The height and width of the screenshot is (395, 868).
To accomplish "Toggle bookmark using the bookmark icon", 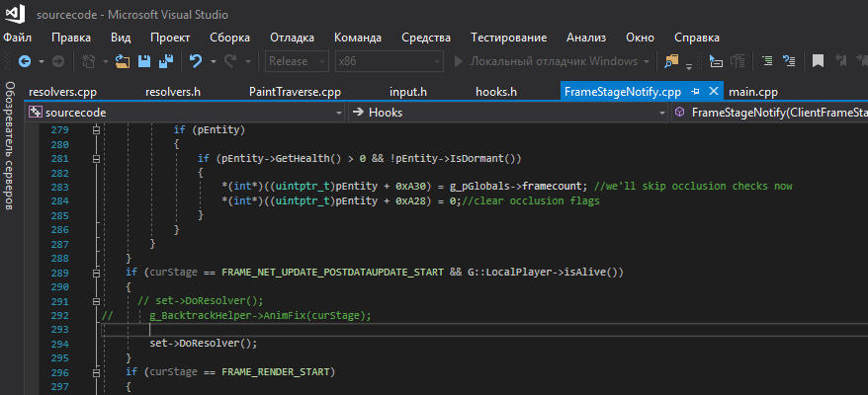I will pyautogui.click(x=818, y=61).
